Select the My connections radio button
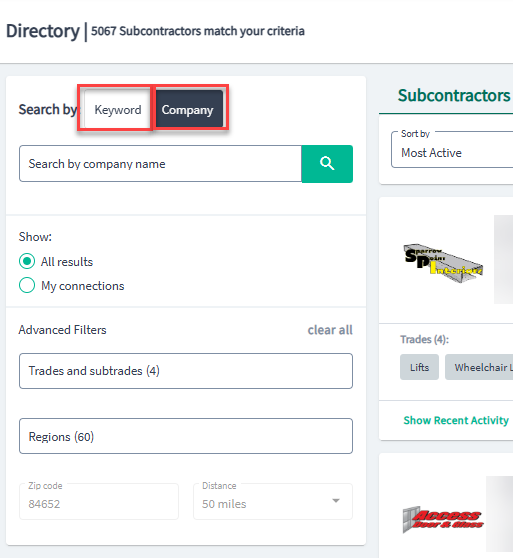 [27, 285]
